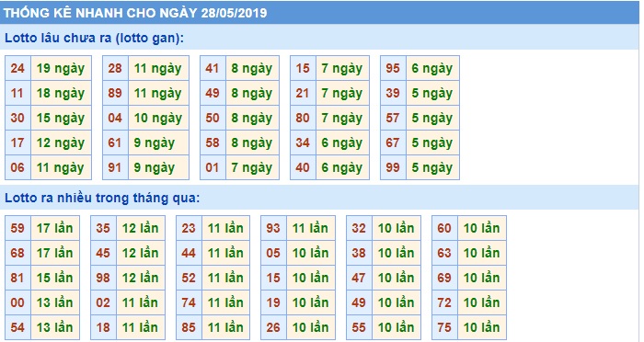Select the '10 lần' cell beside number 38
The image size is (644, 342).
pyautogui.click(x=397, y=253)
